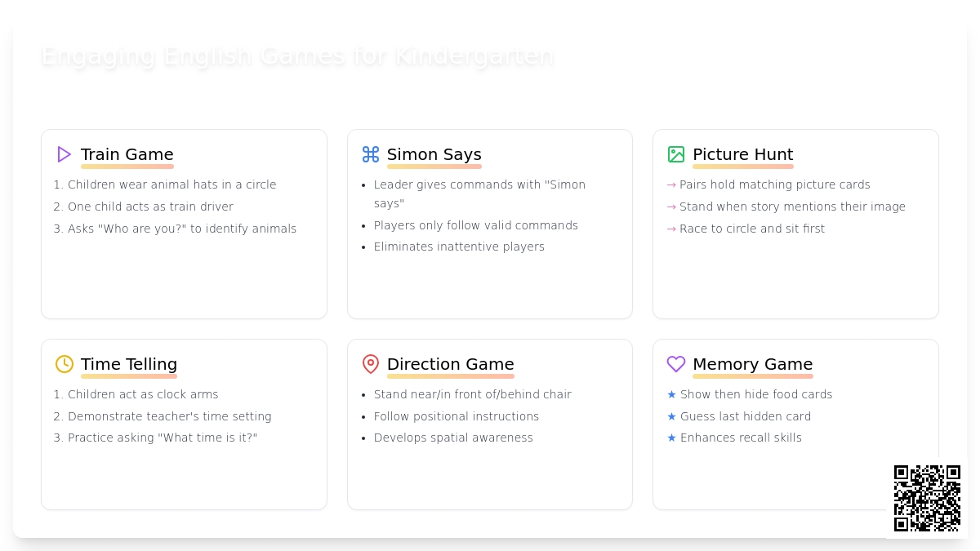Screen dimensions: 980x551
Task: Click the blue star before 'Show then hide food cards'
Action: click(671, 394)
